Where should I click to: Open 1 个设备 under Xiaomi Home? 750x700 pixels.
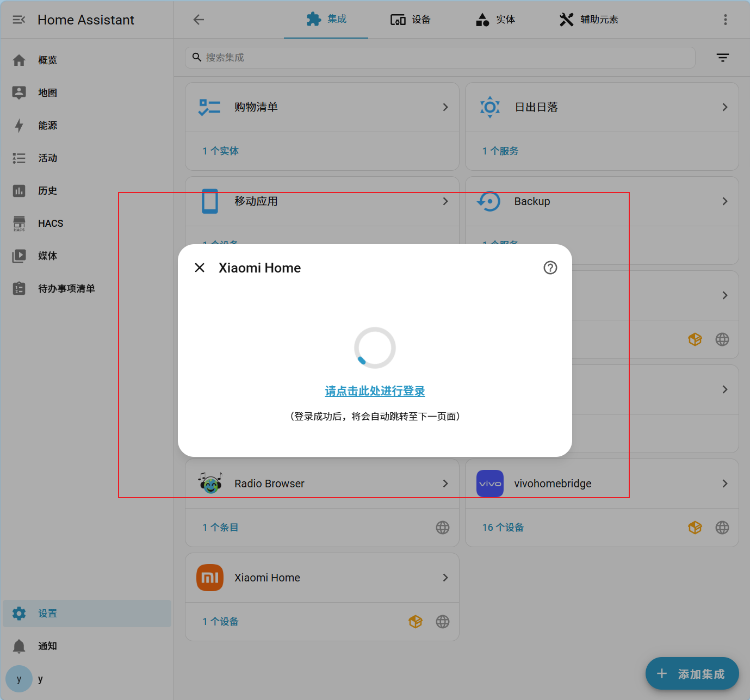pyautogui.click(x=221, y=622)
